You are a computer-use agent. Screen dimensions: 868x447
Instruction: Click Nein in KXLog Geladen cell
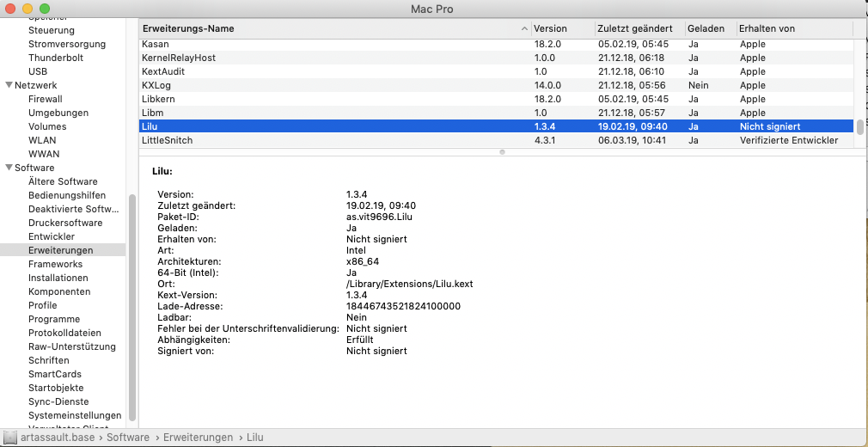coord(699,85)
